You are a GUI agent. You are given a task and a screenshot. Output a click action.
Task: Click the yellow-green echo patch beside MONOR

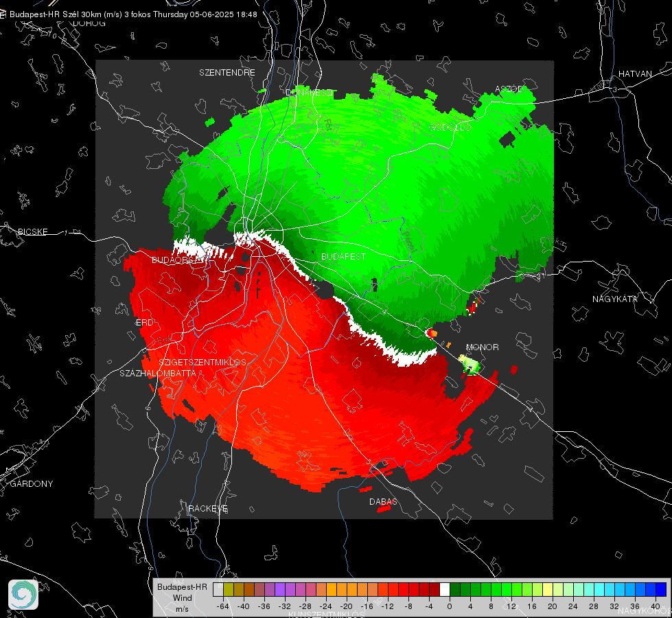click(x=470, y=364)
